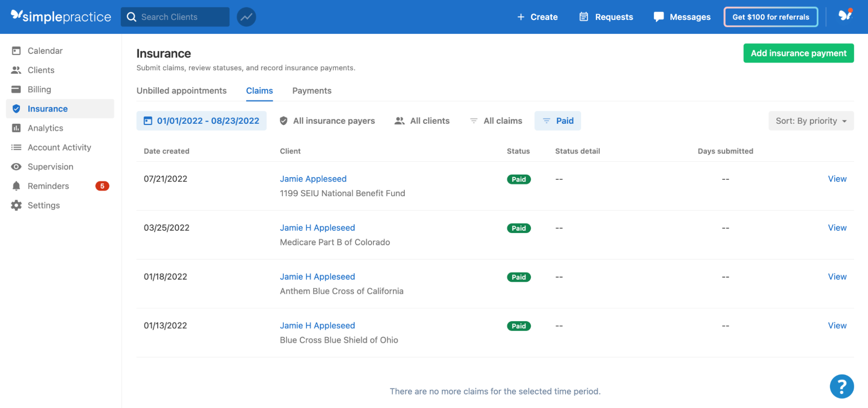The image size is (868, 408).
Task: Open Jamie H Appleseed on Ohio row
Action: click(x=317, y=326)
